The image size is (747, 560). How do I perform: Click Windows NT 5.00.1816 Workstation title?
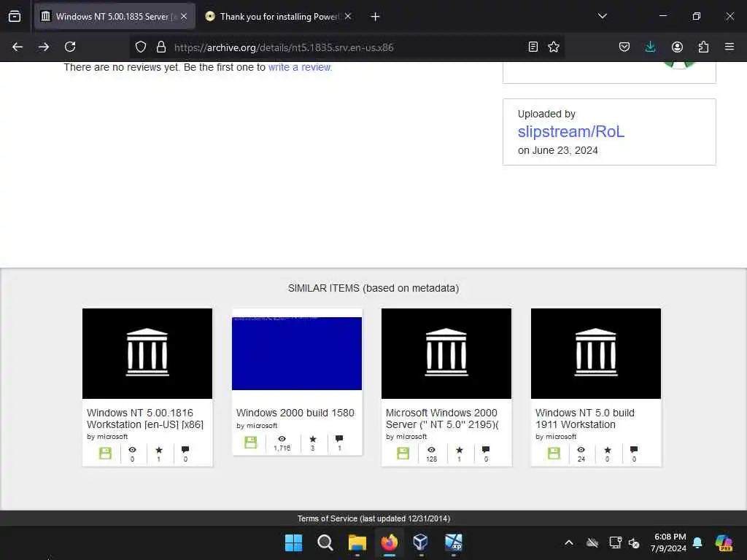145,419
